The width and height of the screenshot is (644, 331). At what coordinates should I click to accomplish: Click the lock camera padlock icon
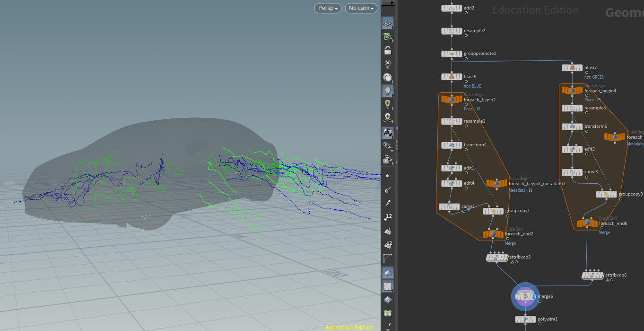pos(388,50)
